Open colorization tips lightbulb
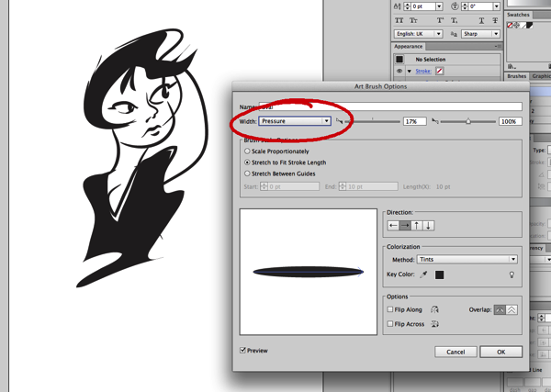551x392 pixels. (x=512, y=274)
